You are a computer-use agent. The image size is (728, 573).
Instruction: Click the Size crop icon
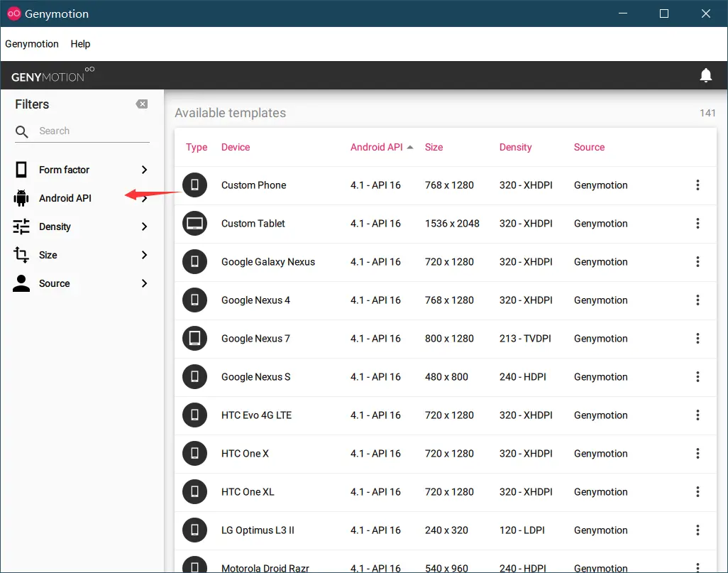coord(21,255)
